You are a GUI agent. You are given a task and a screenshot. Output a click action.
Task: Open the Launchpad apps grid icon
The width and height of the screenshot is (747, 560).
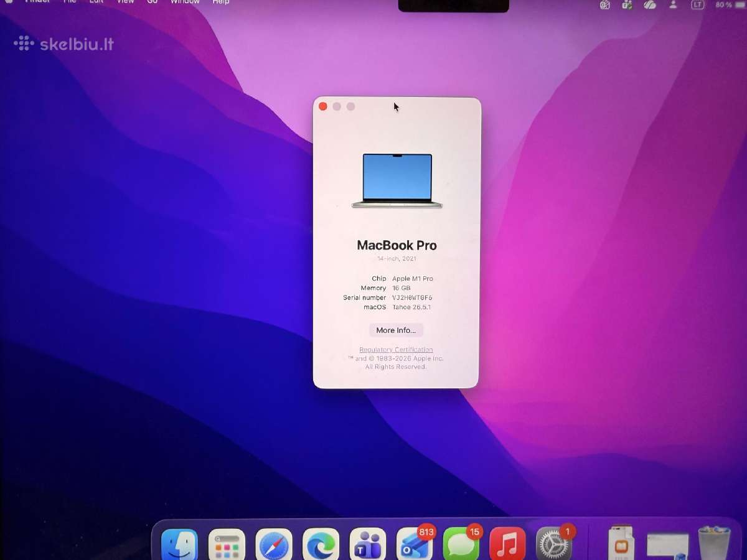227,546
